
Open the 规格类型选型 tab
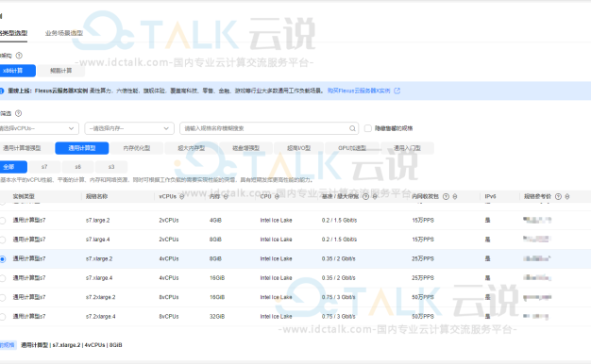pyautogui.click(x=13, y=33)
